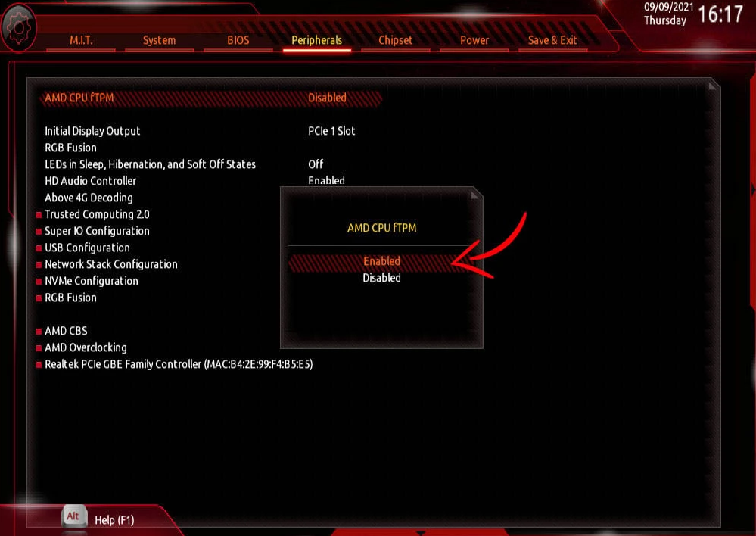Click the red bullet beside NVMe Configuration
Viewport: 756px width, 536px height.
[39, 282]
